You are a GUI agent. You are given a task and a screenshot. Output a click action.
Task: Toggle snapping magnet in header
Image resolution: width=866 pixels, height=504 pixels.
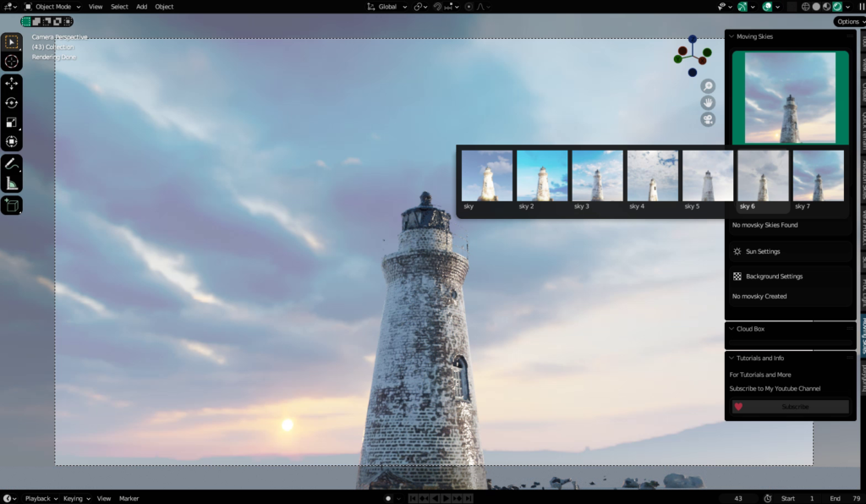[437, 7]
